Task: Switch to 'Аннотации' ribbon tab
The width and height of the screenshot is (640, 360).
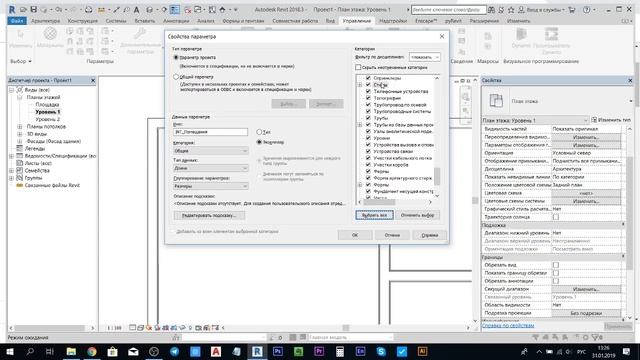Action: click(177, 21)
